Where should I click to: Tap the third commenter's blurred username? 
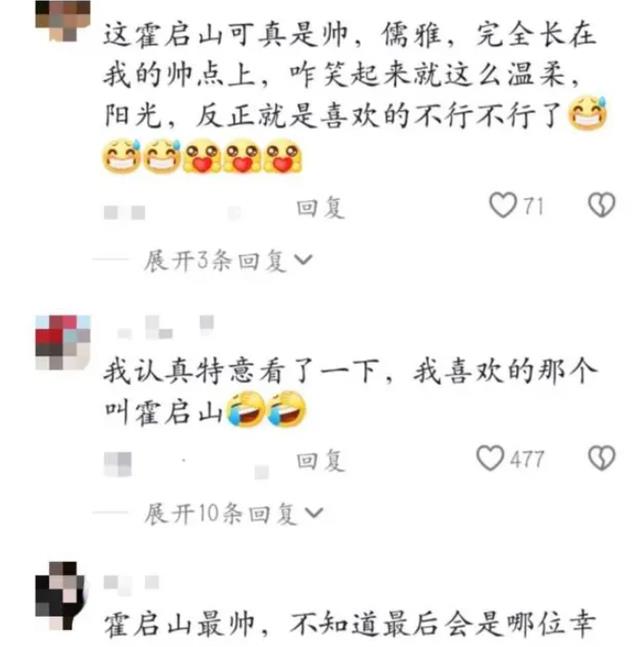click(131, 583)
